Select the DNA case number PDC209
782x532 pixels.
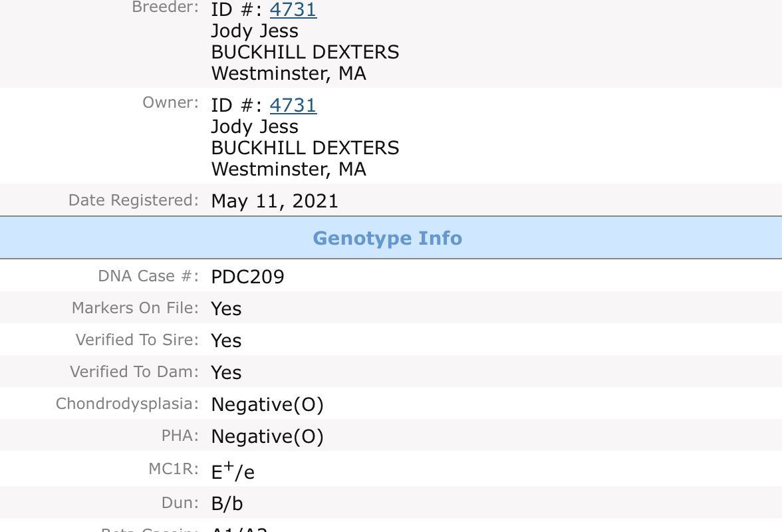pos(247,277)
